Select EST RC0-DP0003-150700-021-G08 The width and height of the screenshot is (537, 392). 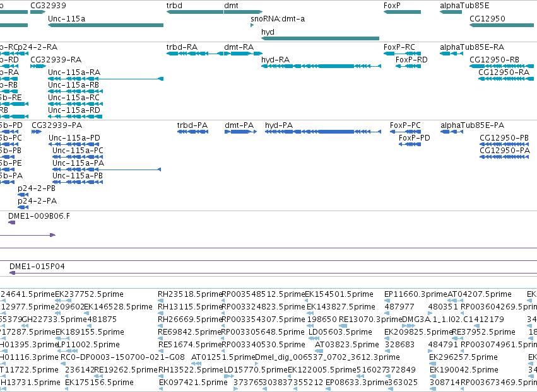pyautogui.click(x=122, y=357)
